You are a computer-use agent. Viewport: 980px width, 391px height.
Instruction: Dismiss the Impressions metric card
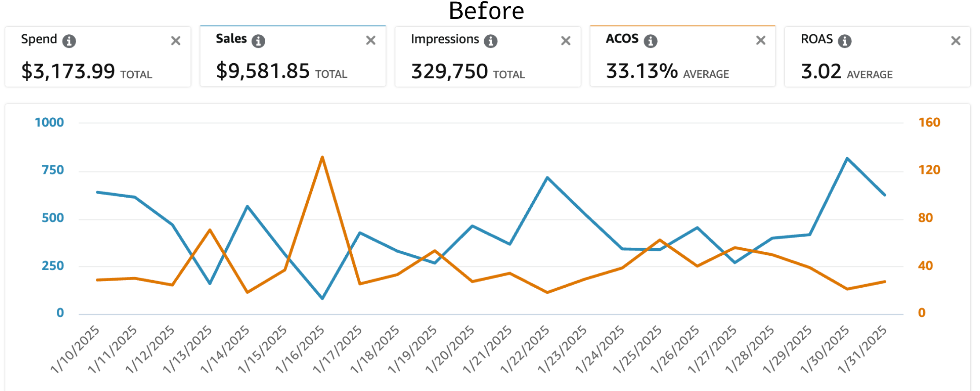[566, 41]
